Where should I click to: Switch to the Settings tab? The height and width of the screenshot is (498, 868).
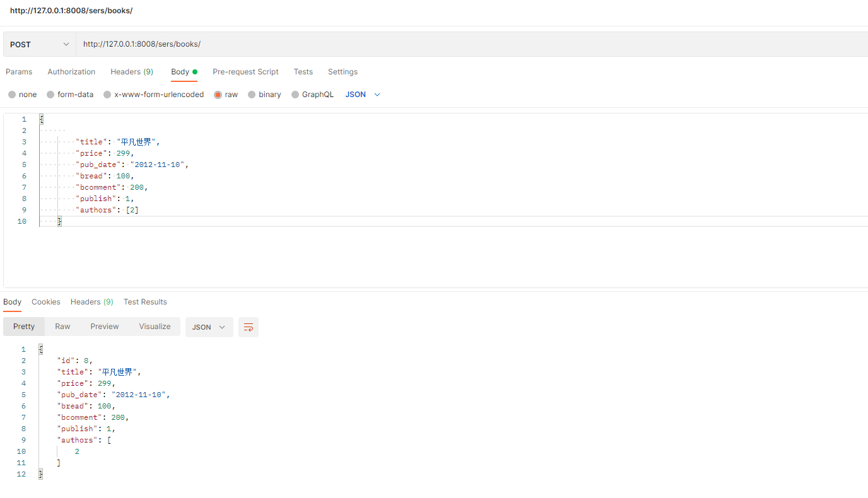pyautogui.click(x=343, y=72)
